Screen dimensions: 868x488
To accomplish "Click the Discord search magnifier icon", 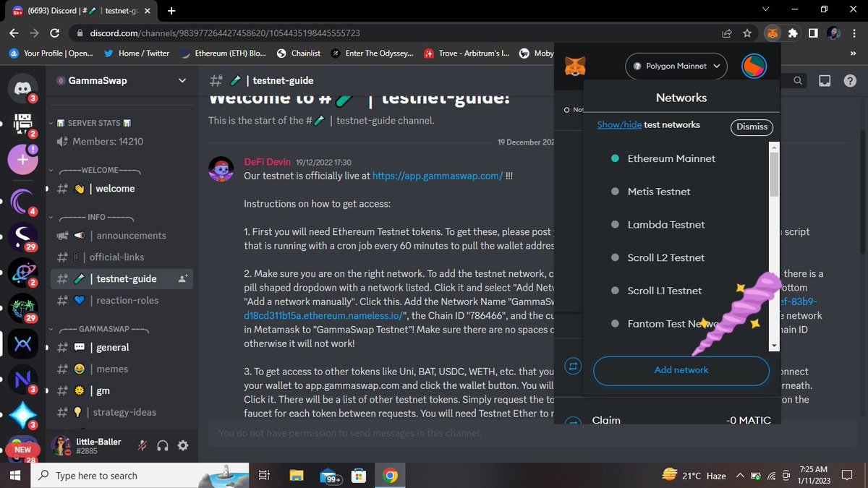I will [x=798, y=81].
